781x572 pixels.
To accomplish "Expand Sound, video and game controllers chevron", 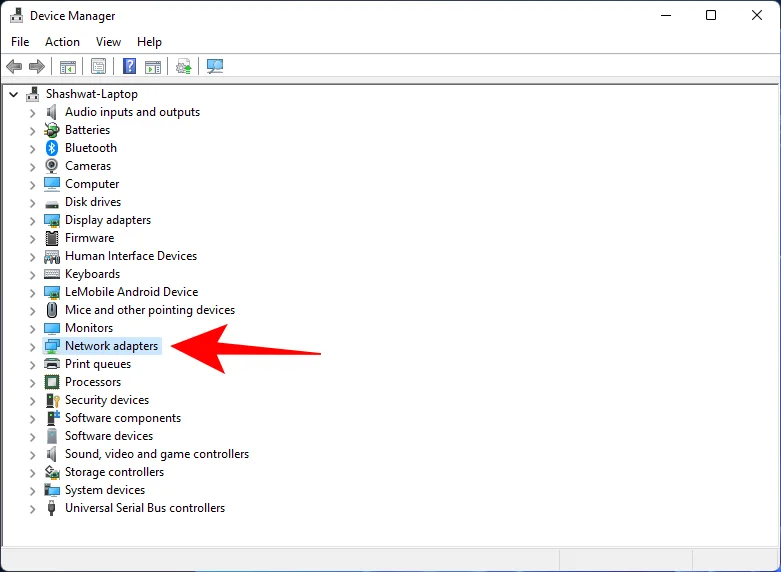I will 32,454.
